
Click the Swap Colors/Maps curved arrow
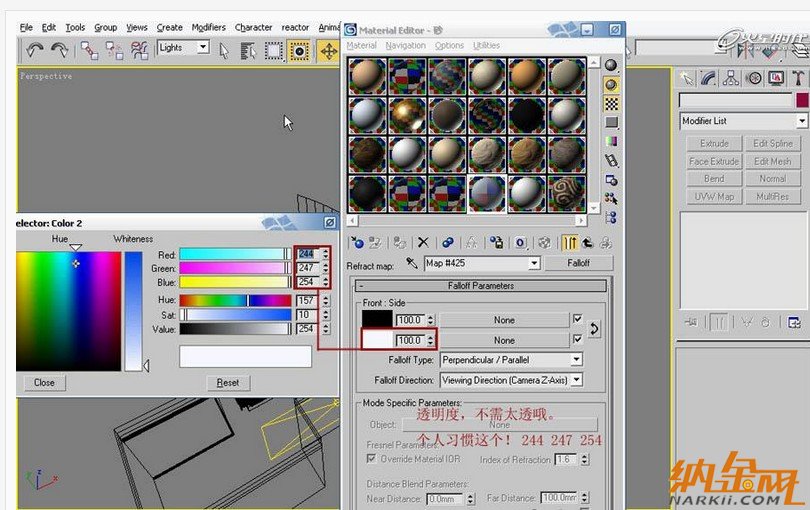coord(593,329)
